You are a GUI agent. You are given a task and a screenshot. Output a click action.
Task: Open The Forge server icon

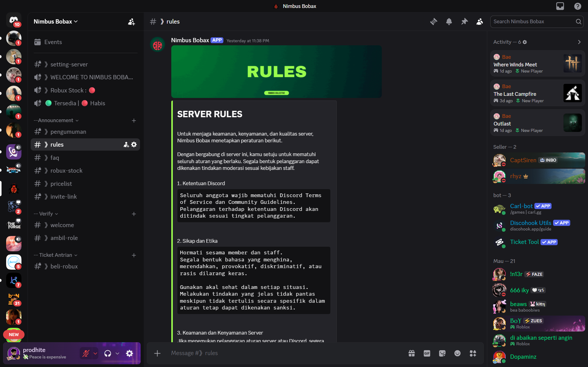[14, 225]
